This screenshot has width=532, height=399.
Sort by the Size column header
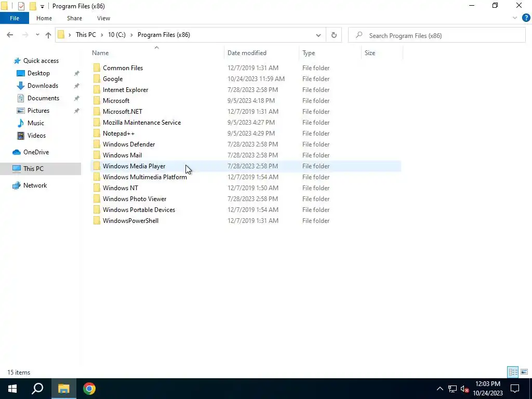point(369,53)
